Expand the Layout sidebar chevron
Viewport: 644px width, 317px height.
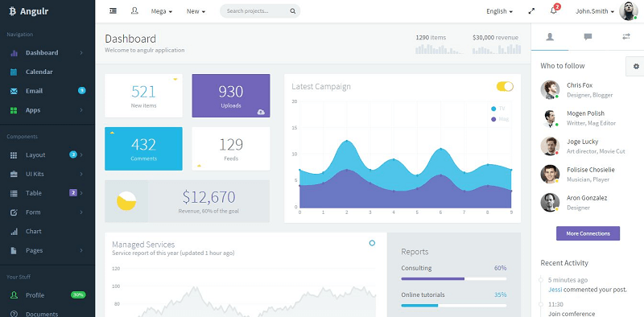[x=81, y=155]
